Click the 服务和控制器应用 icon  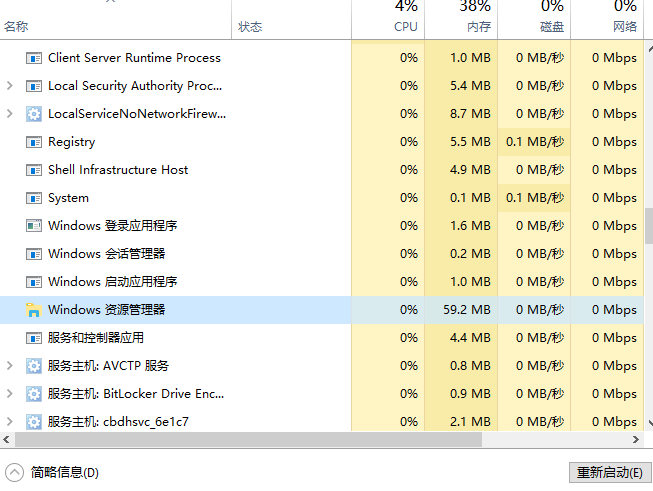34,338
